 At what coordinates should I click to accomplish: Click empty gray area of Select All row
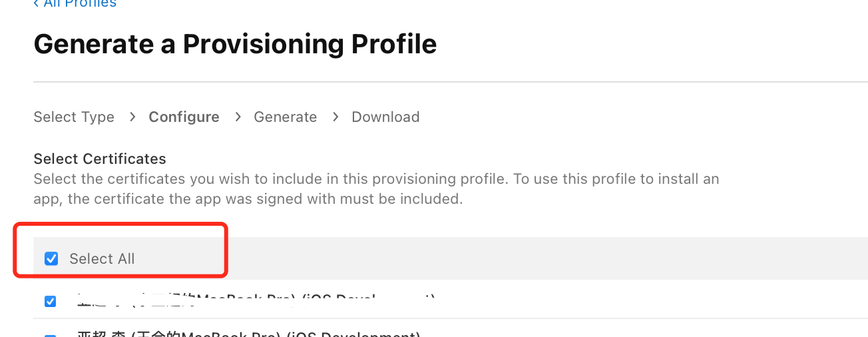[533, 258]
